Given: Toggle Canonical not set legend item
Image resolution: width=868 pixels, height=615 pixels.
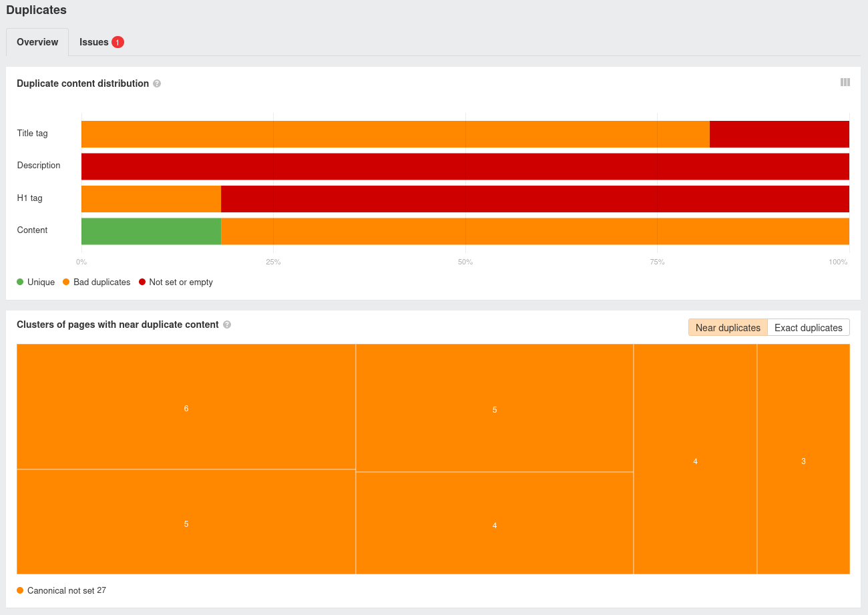Looking at the screenshot, I should [x=61, y=590].
